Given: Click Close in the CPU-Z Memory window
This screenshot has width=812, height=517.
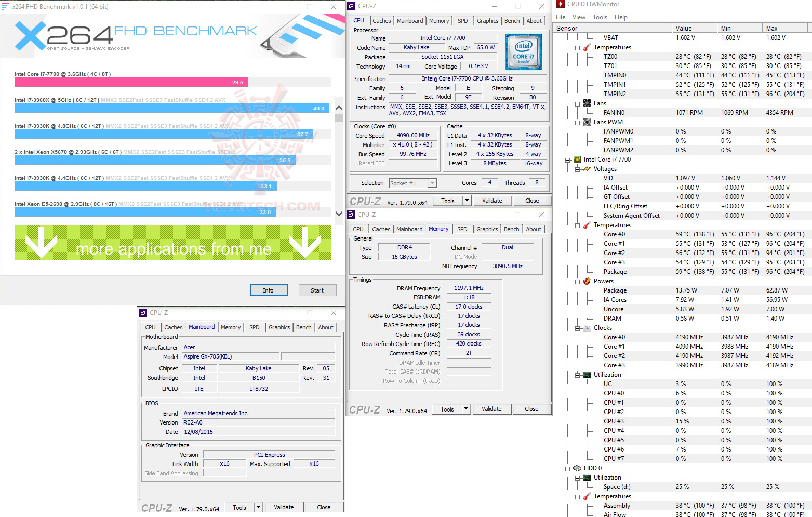Looking at the screenshot, I should click(531, 409).
